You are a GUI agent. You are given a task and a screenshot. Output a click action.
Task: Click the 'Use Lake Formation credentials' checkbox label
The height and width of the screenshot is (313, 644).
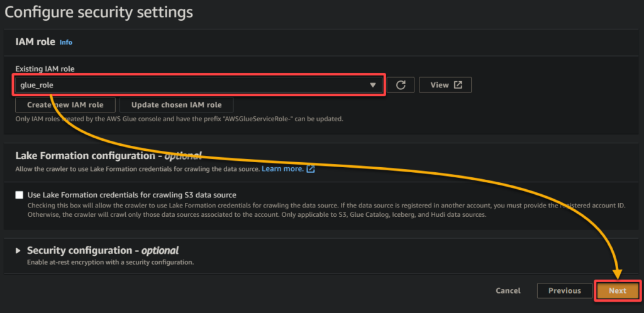tap(131, 195)
